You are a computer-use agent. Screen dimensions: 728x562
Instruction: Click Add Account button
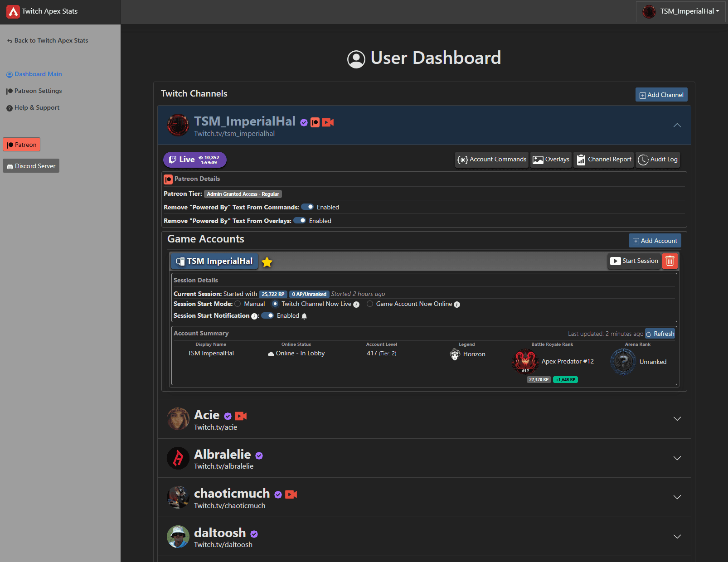(655, 241)
